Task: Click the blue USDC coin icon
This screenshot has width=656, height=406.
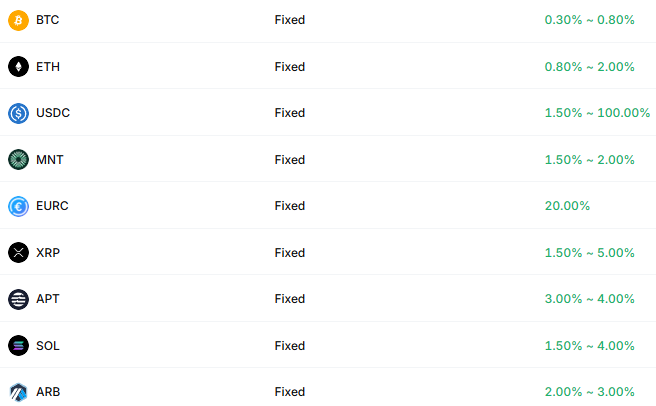Action: 18,113
